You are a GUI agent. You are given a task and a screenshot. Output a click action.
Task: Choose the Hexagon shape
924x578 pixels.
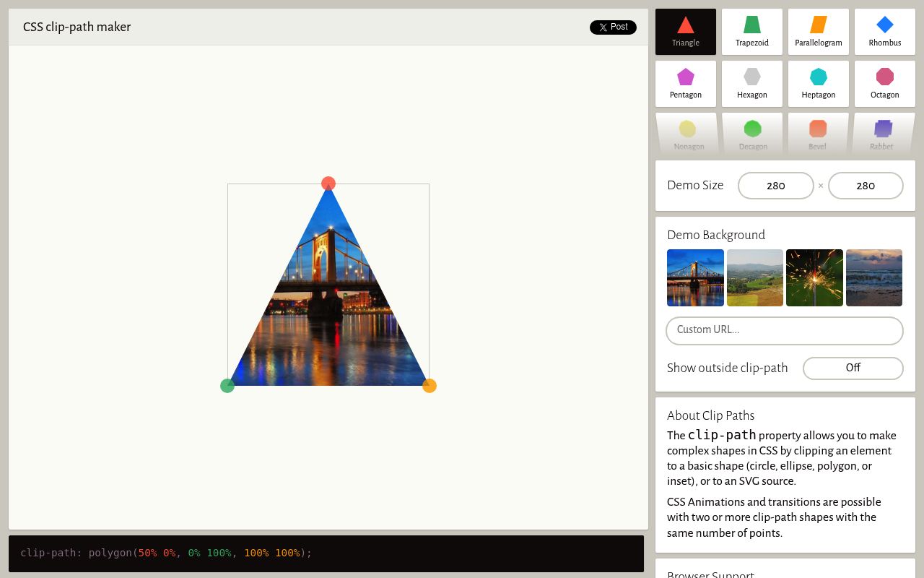[x=751, y=84]
